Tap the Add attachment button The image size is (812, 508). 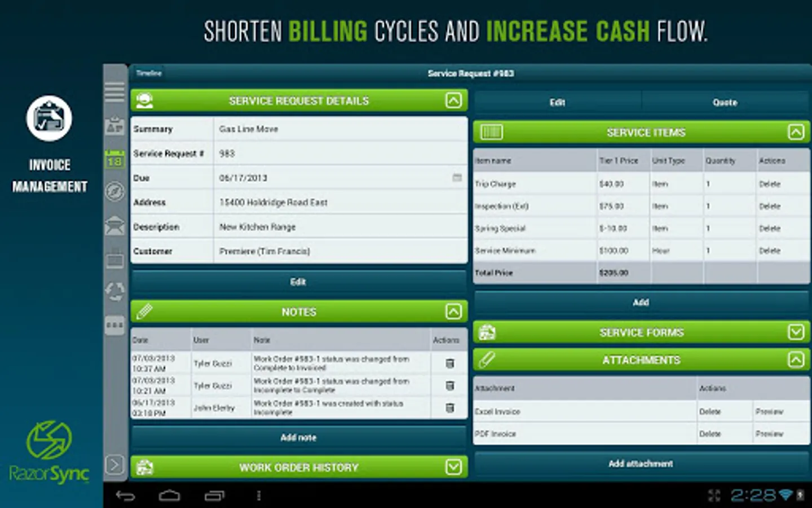click(641, 463)
